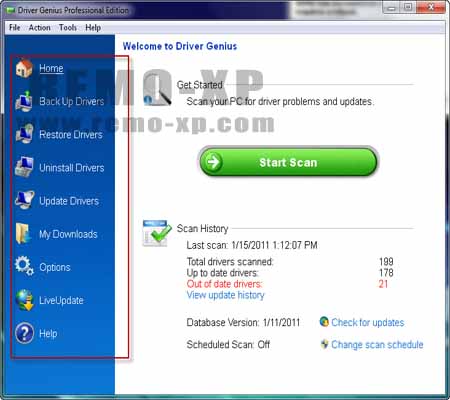Click the My Downloads folder icon
The width and height of the screenshot is (450, 400).
tap(23, 233)
